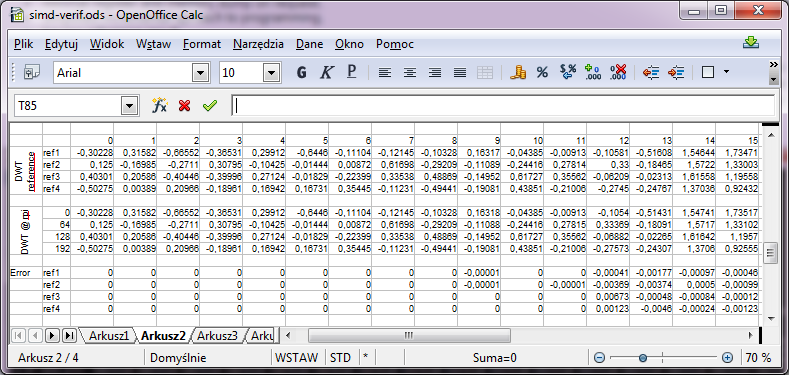
Task: Switch to Arkusz3 sheet tab
Action: click(217, 335)
